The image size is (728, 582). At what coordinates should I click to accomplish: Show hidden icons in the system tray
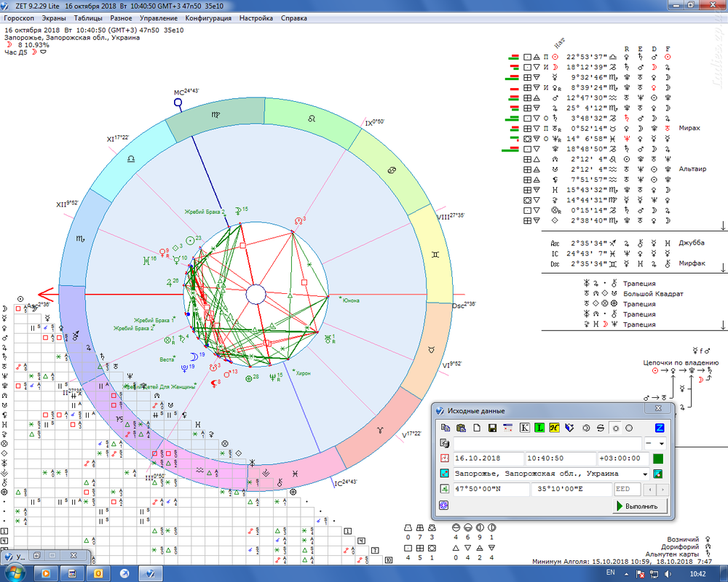pos(626,574)
